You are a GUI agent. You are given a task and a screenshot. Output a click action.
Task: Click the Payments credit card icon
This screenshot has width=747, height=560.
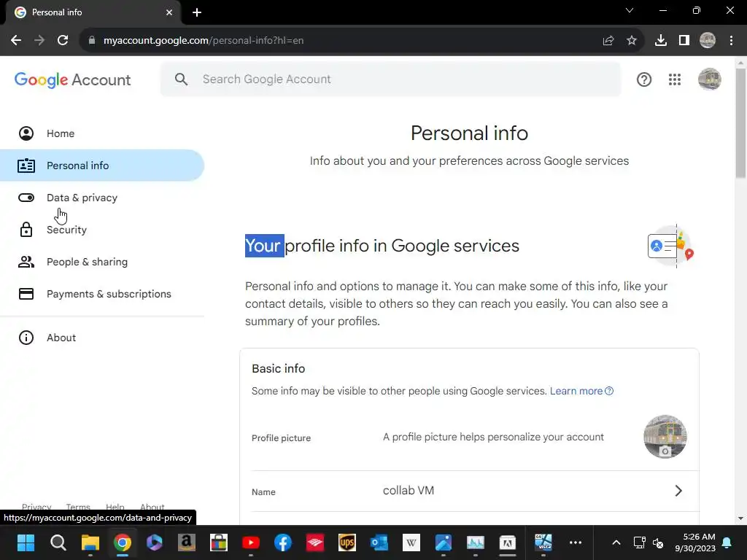tap(26, 294)
